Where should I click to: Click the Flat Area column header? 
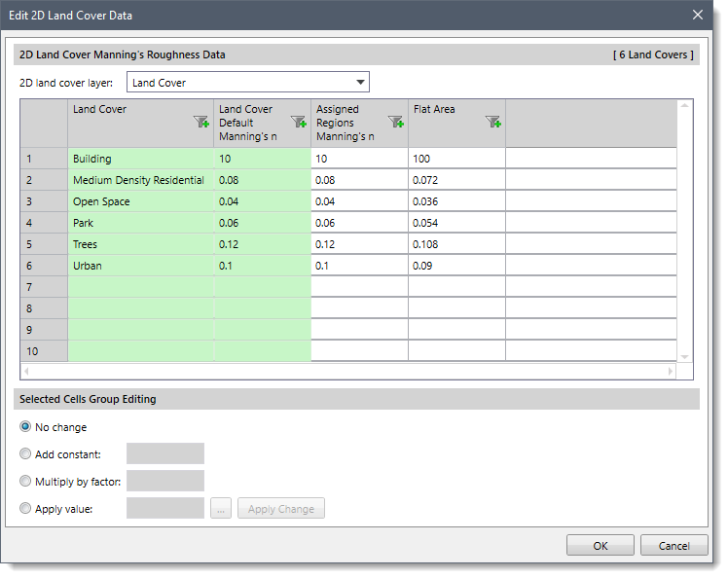click(x=456, y=123)
